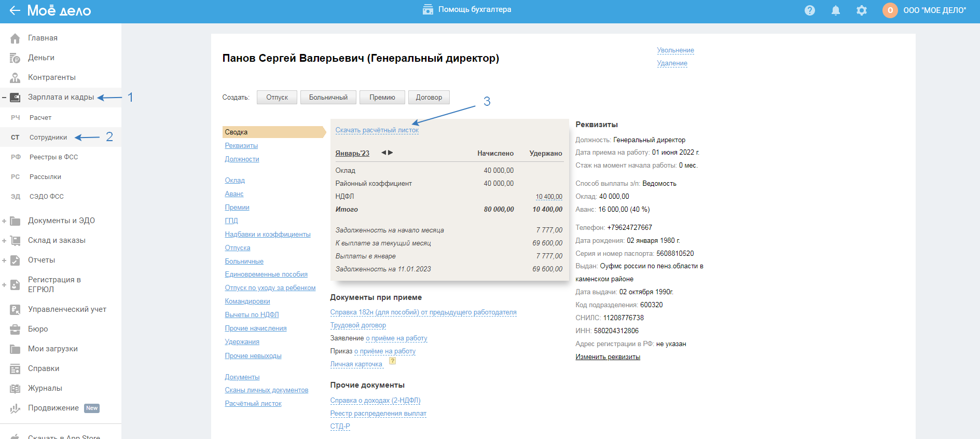Click the Главная home icon

[x=15, y=38]
